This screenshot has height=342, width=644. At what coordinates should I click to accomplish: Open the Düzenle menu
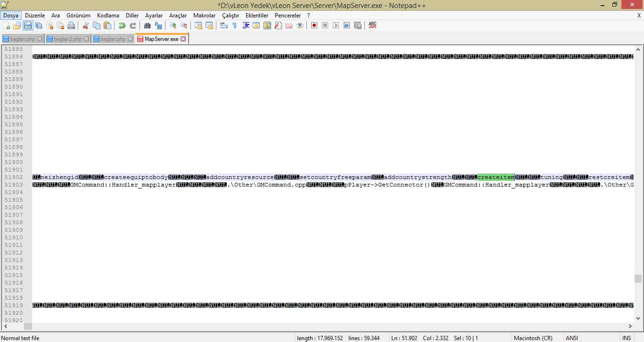pyautogui.click(x=35, y=16)
